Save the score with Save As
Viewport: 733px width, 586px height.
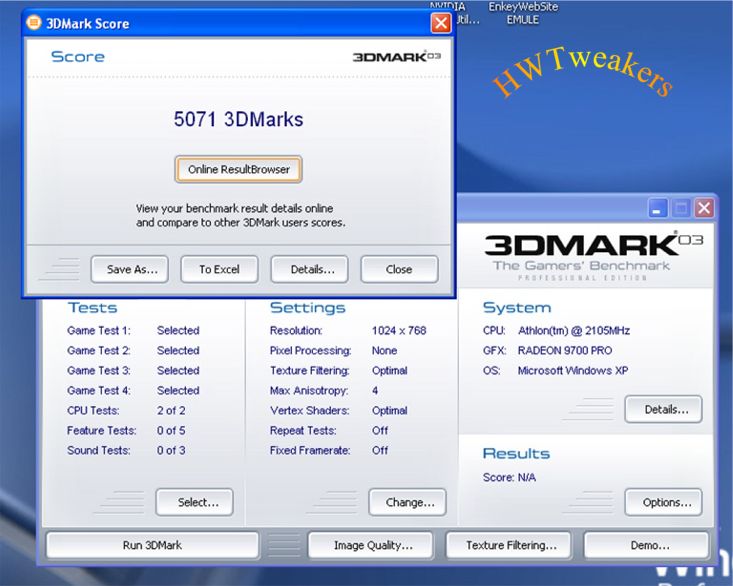coord(129,269)
